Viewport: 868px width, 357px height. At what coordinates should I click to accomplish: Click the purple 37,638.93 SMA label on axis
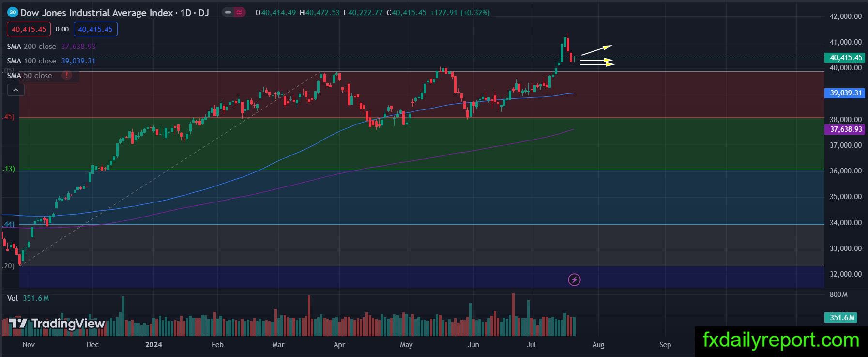point(846,129)
